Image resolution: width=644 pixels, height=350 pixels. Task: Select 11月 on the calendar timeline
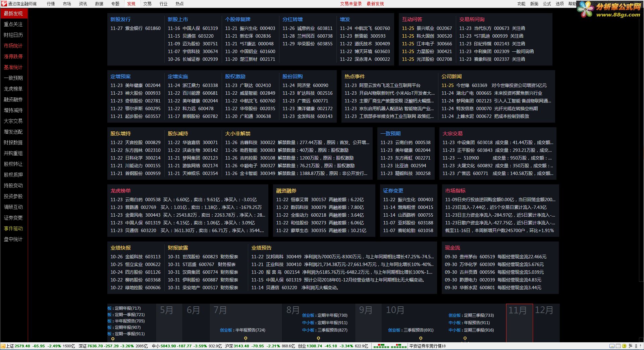point(520,322)
